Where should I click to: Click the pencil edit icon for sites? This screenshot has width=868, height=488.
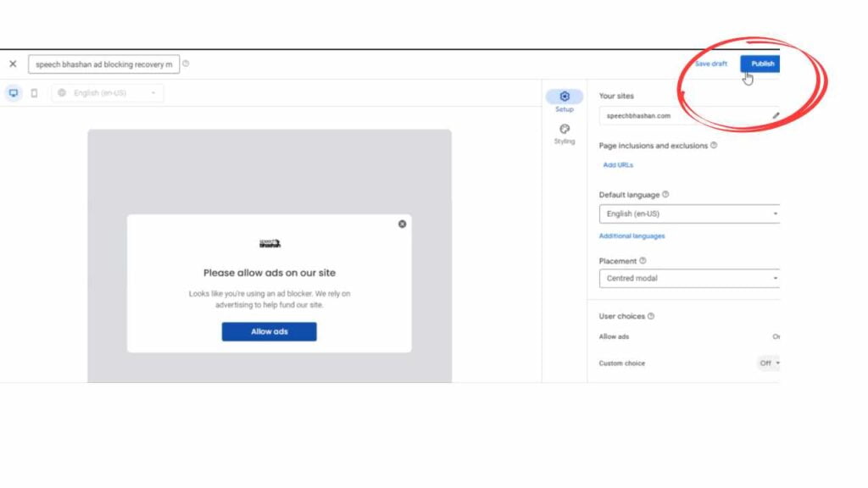(776, 115)
